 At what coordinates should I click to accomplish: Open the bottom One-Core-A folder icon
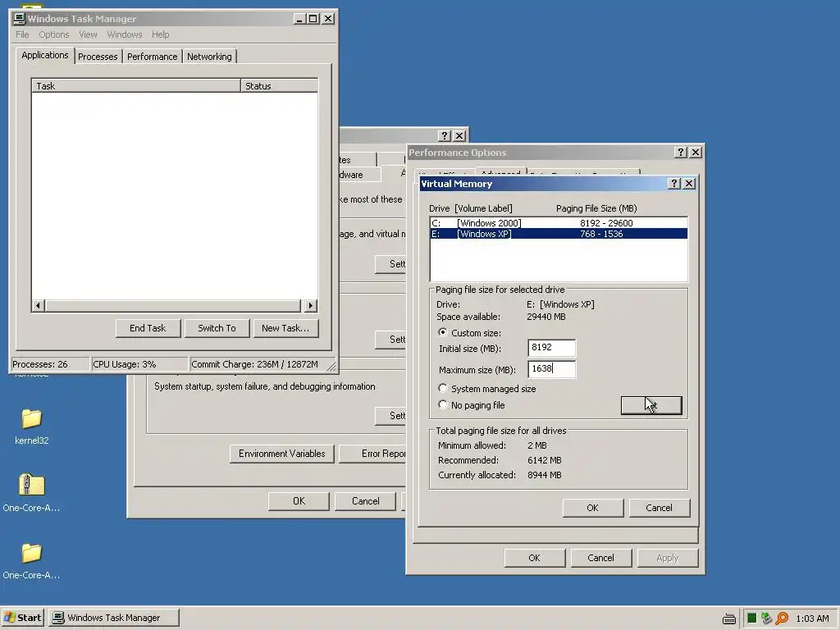(x=31, y=553)
